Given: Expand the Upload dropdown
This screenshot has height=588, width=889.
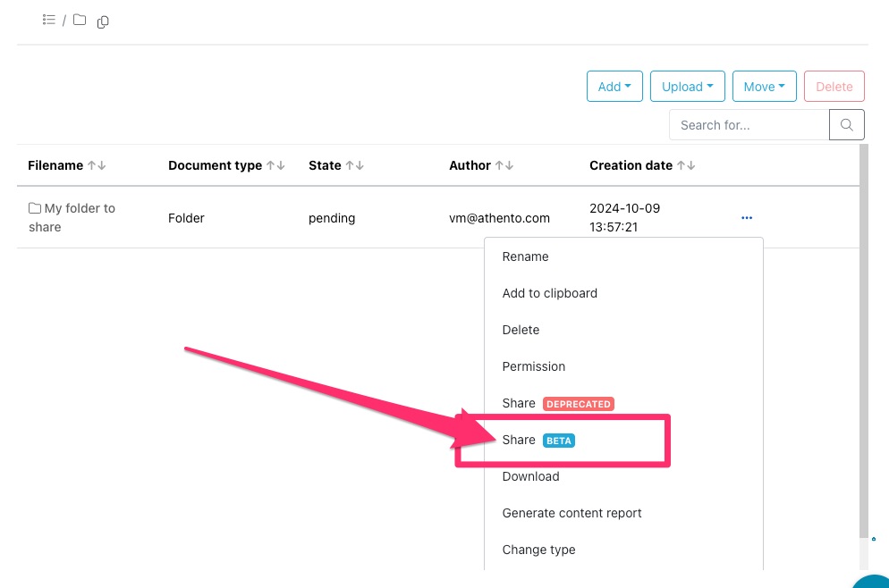Looking at the screenshot, I should click(x=687, y=87).
